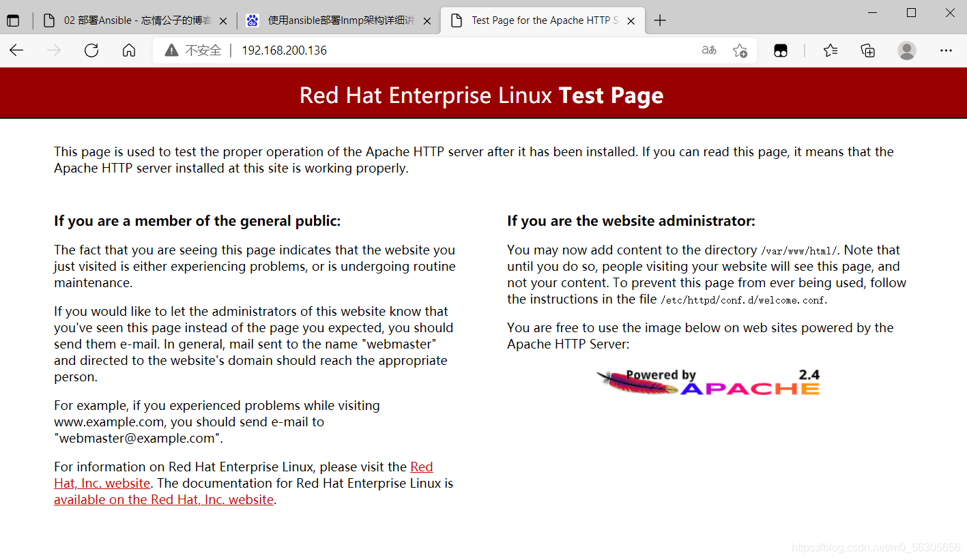Open the browser home page
Screen dimensions: 967x560
click(x=129, y=50)
